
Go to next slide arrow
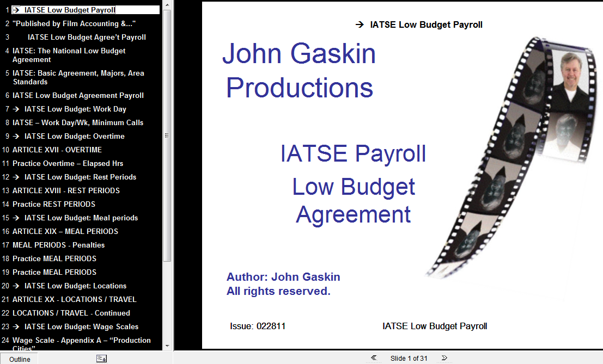(x=444, y=358)
